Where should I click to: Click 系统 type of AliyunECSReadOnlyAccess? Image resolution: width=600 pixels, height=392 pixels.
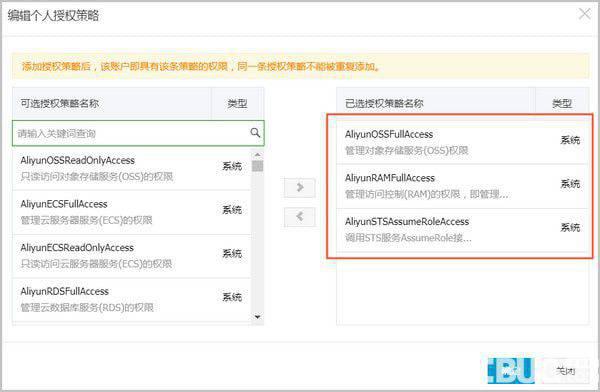[232, 253]
